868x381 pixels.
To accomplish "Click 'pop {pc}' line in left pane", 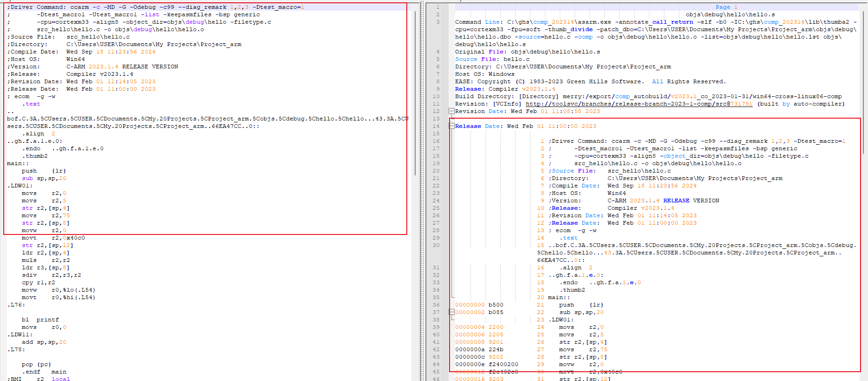I will 36,364.
